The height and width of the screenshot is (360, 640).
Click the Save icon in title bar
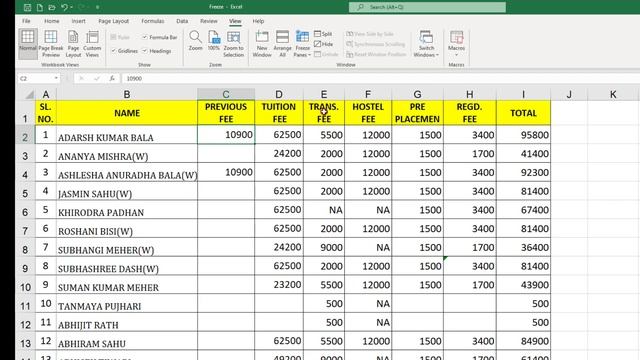point(27,7)
